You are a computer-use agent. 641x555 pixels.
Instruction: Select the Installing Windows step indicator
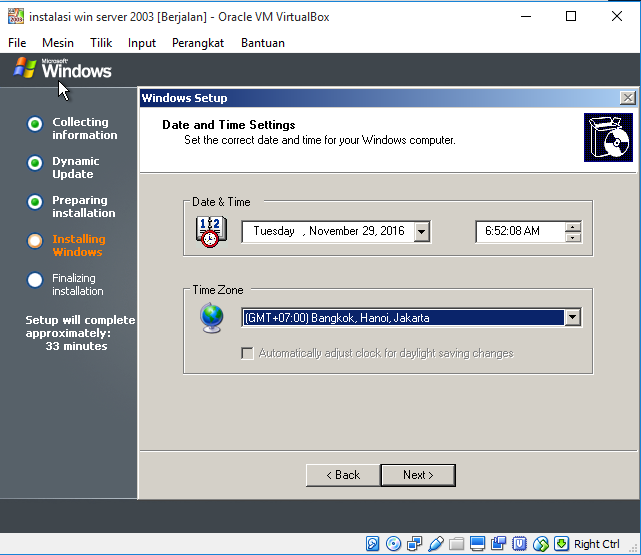click(35, 241)
